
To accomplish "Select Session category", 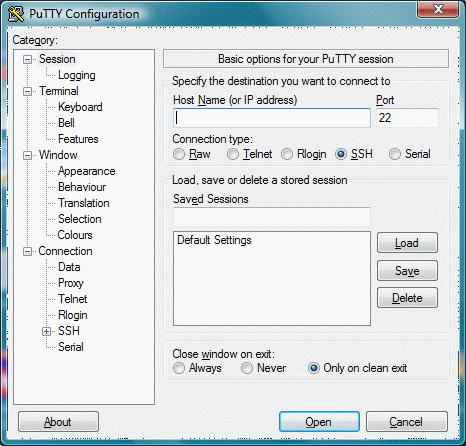I will (x=57, y=59).
